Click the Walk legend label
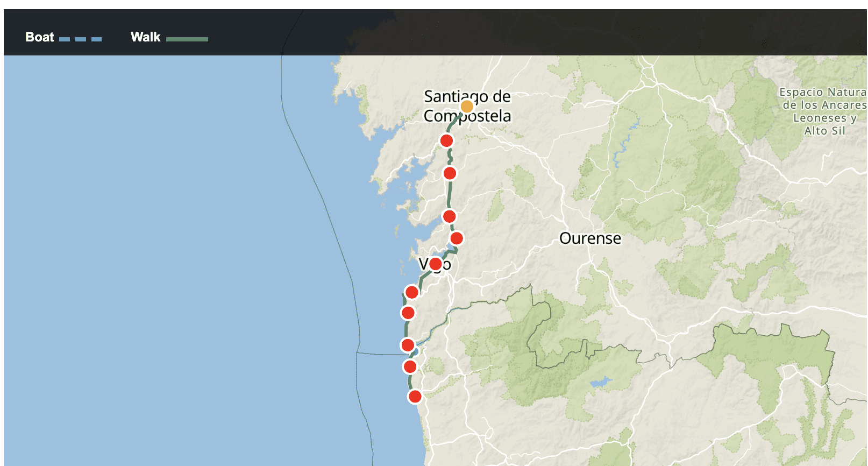This screenshot has width=868, height=466. 145,37
